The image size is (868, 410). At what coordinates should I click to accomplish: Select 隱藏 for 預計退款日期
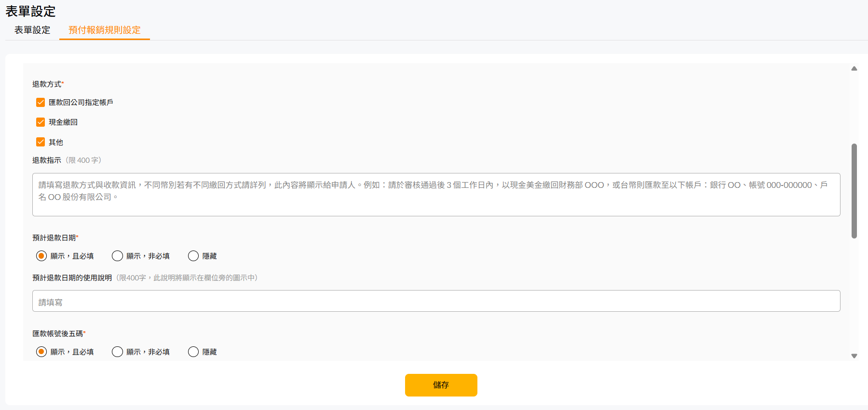click(x=193, y=256)
